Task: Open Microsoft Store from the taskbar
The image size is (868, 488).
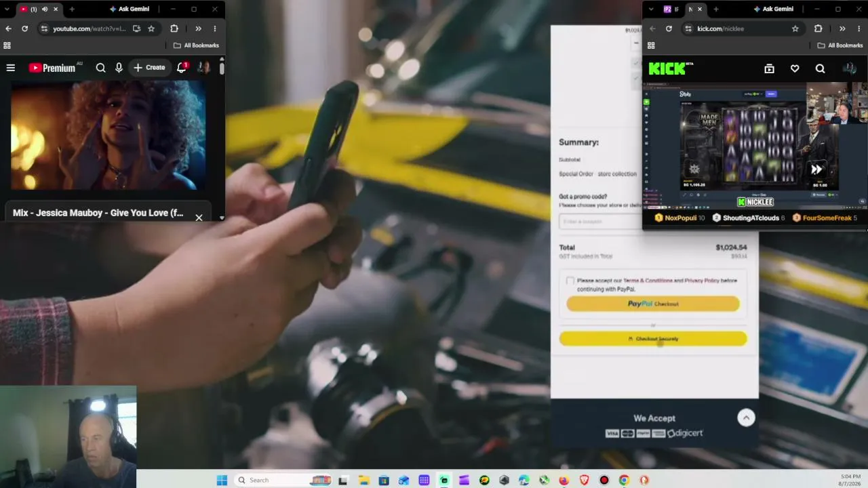Action: (x=384, y=481)
